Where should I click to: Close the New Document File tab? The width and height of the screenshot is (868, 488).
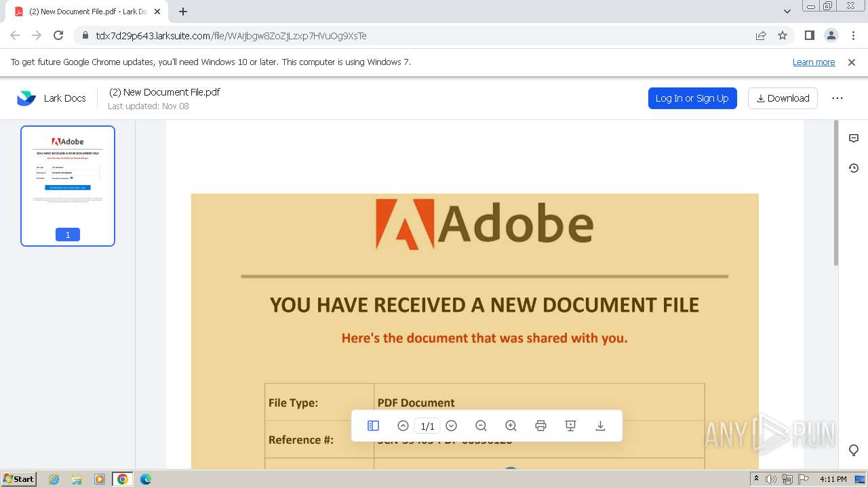pyautogui.click(x=157, y=12)
